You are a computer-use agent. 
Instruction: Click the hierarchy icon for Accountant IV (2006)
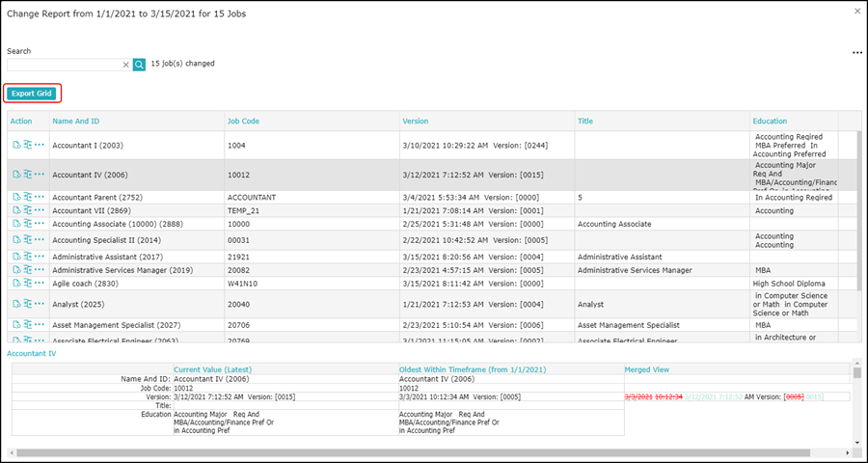[28, 174]
